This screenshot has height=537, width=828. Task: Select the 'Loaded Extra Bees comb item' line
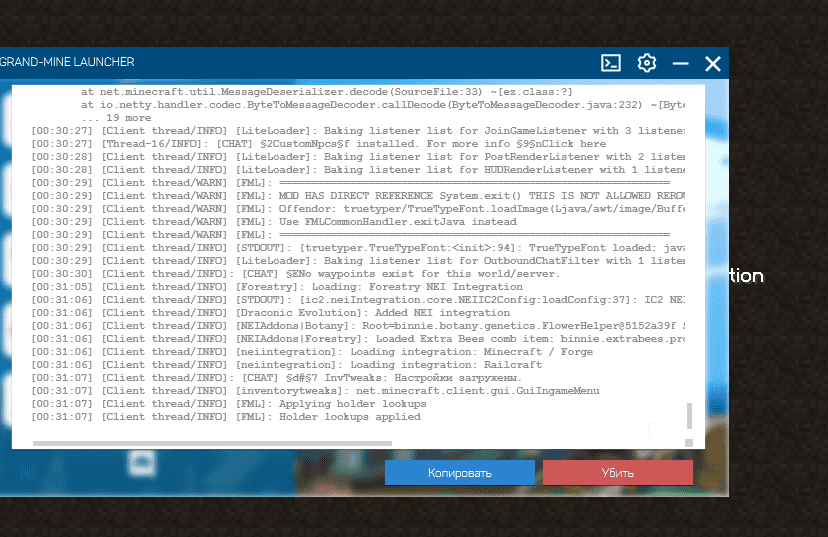click(x=358, y=339)
